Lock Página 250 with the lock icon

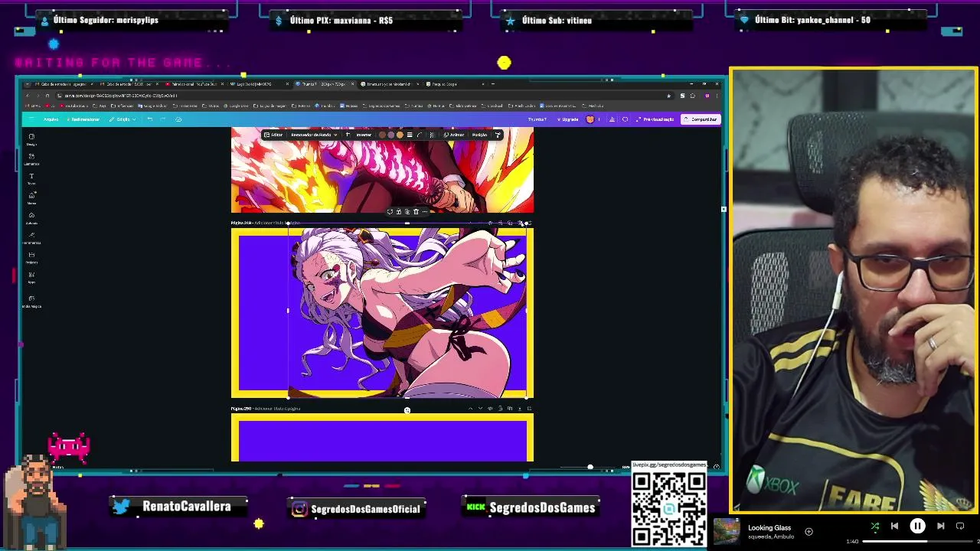pos(500,409)
